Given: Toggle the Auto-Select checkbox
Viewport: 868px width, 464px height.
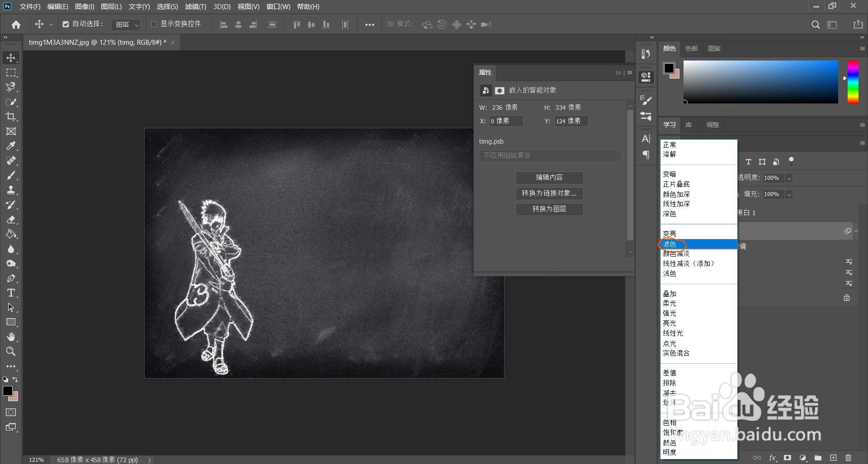Looking at the screenshot, I should point(66,24).
